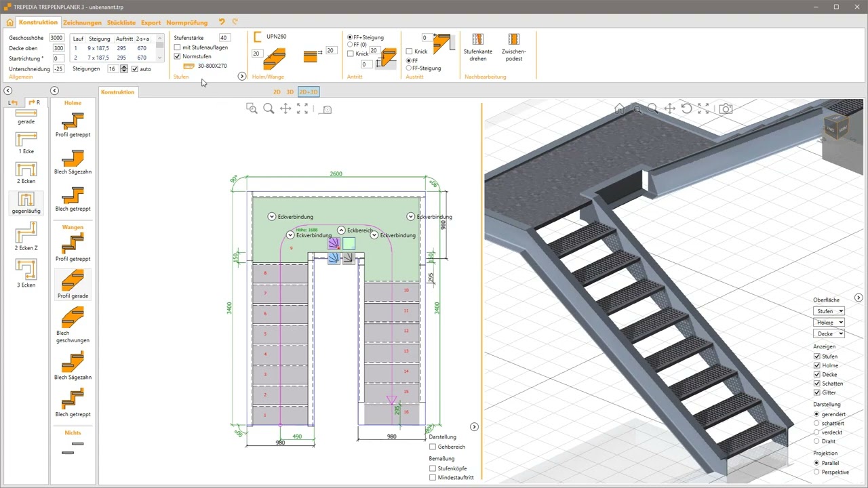Click the Geschosshöhe value field
Screen dimensions: 868x488
click(57, 38)
